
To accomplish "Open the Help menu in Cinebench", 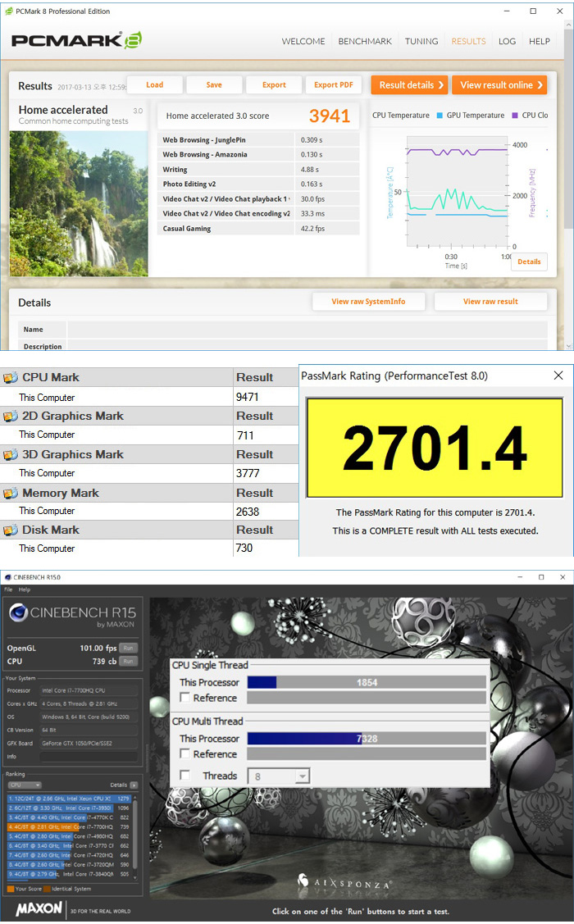I will tap(24, 589).
